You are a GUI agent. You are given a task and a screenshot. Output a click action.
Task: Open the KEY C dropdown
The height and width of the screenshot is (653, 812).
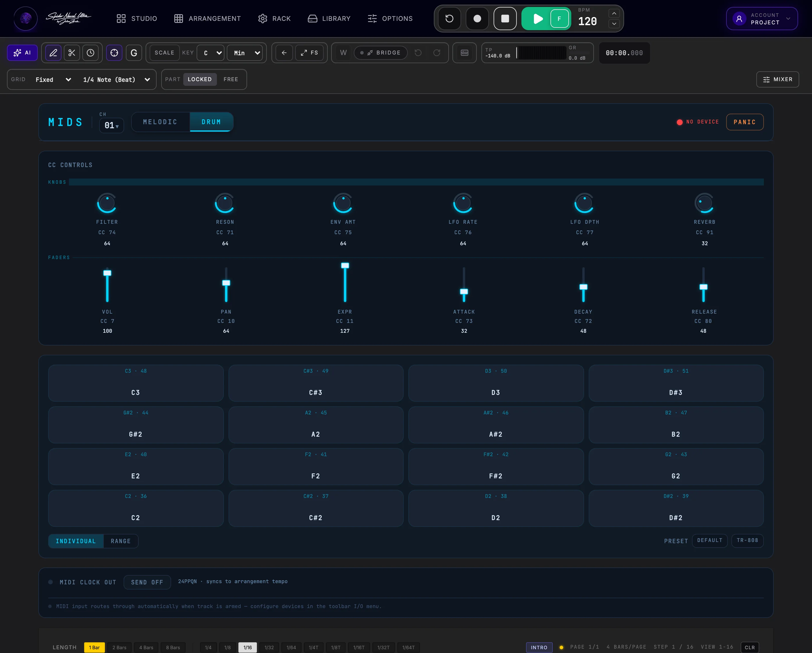tap(211, 53)
